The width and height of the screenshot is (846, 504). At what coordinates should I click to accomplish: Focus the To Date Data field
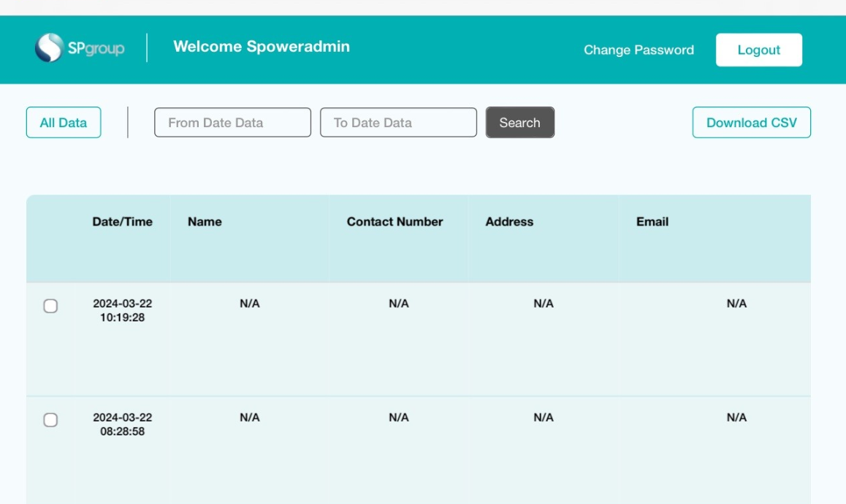click(398, 123)
